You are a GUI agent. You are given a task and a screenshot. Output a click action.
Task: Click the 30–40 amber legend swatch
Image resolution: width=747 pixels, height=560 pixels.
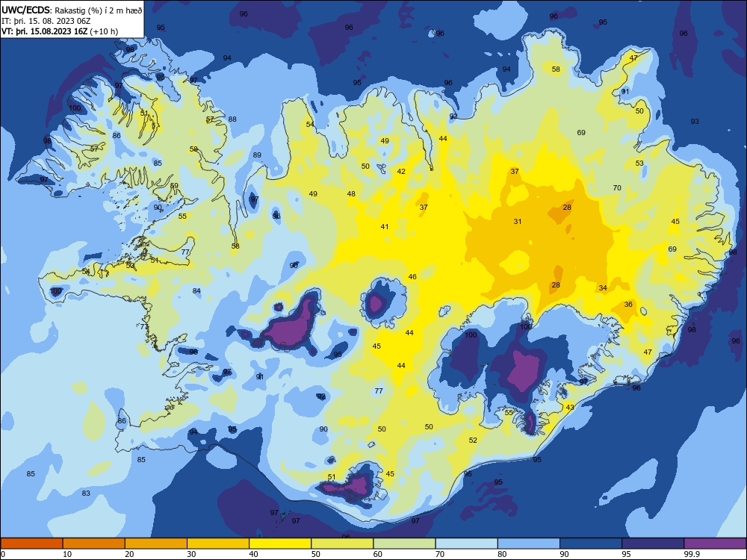(218, 544)
